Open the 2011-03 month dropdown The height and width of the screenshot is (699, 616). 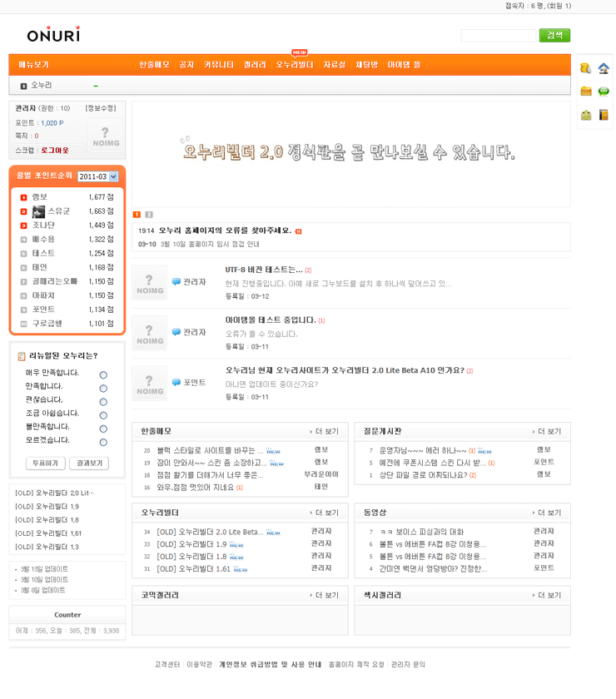point(97,176)
